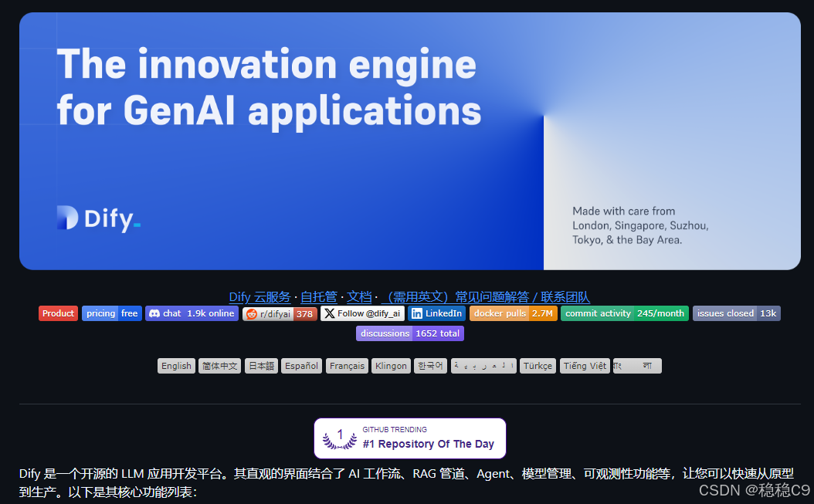Click the issues closed 13k badge

point(736,313)
